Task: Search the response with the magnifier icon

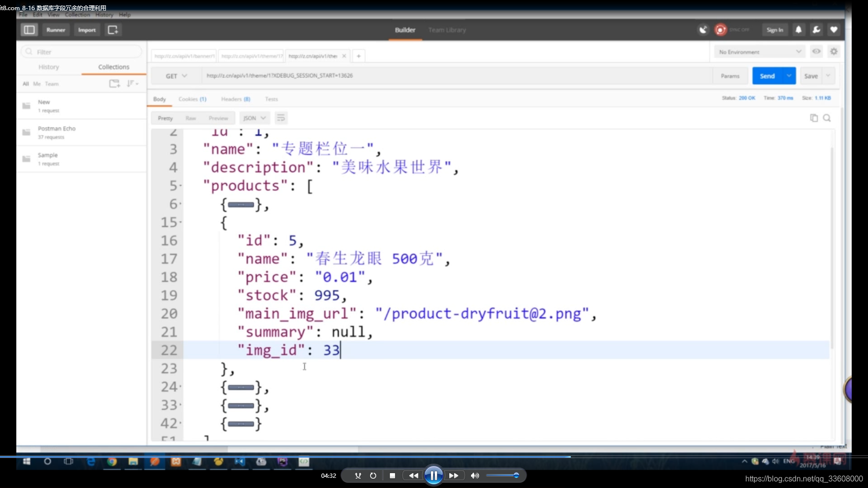Action: (x=827, y=118)
